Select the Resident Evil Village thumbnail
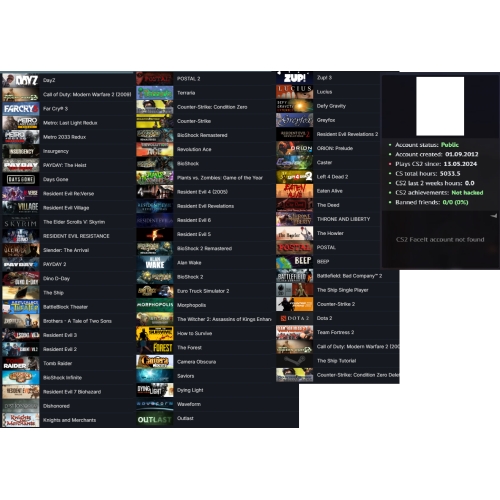The height and width of the screenshot is (500, 500). tap(21, 208)
